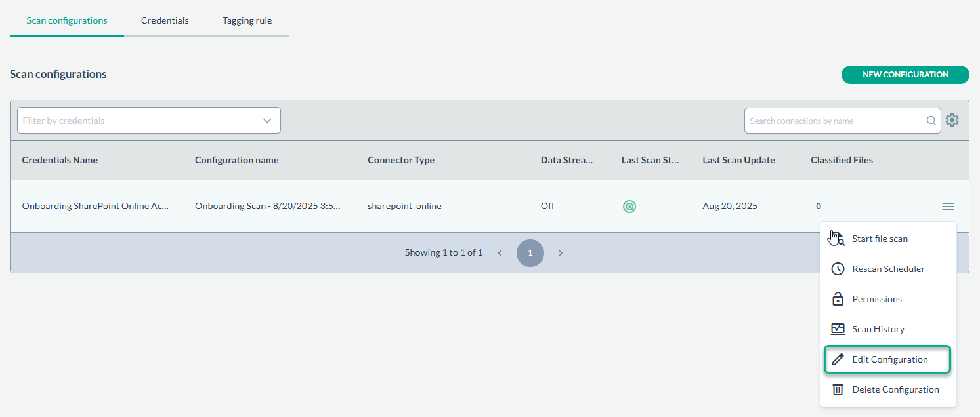Click page number 1 button
Viewport: 980px width, 417px height.
(530, 253)
